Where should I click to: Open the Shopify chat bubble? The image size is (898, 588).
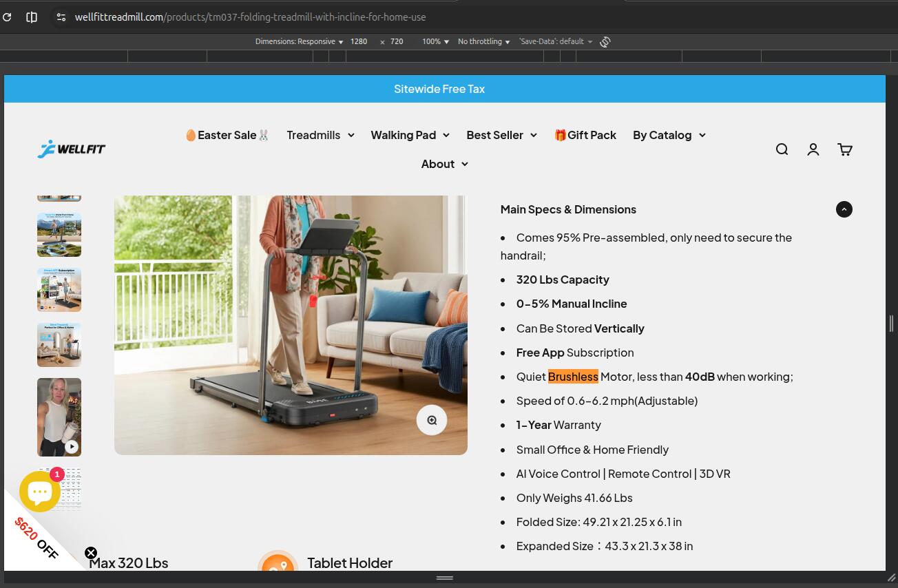[x=40, y=491]
